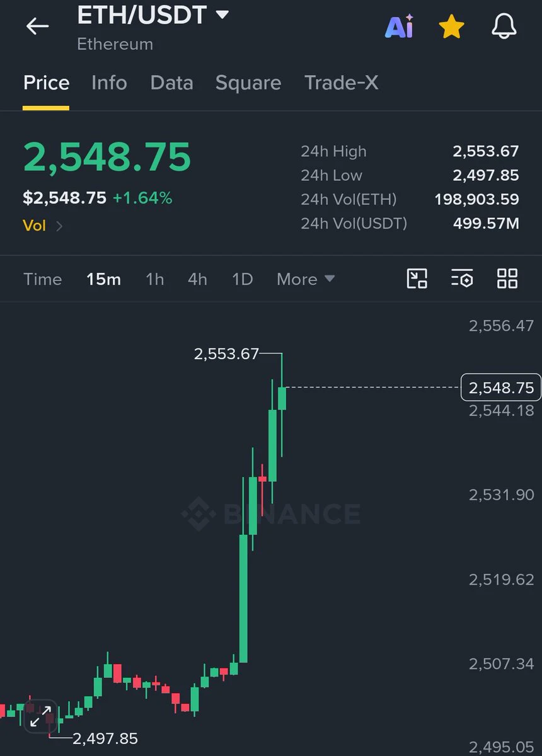
Task: Switch chart to Time view
Action: pyautogui.click(x=42, y=279)
